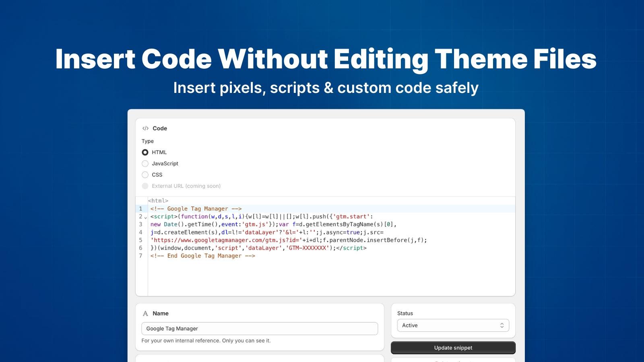This screenshot has width=644, height=362.
Task: Click line number 1 in the gutter
Action: click(140, 209)
